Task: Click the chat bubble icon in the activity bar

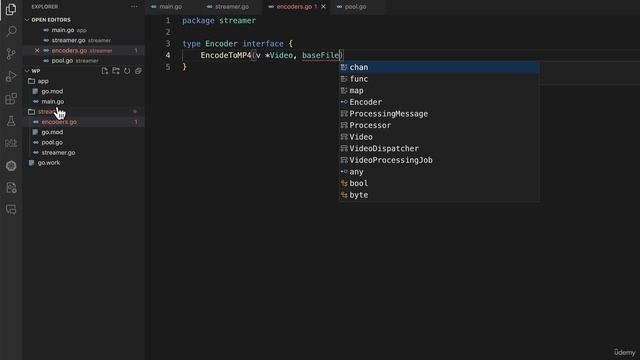Action: tap(11, 209)
